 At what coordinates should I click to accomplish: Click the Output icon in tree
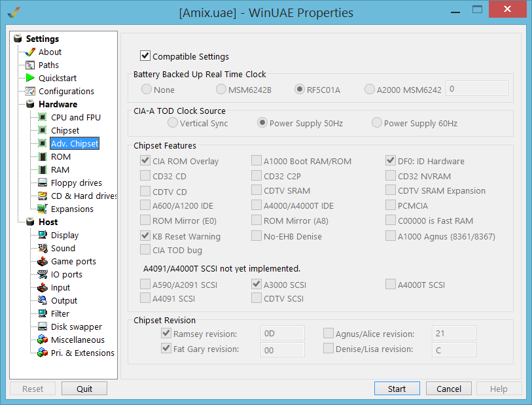(43, 300)
